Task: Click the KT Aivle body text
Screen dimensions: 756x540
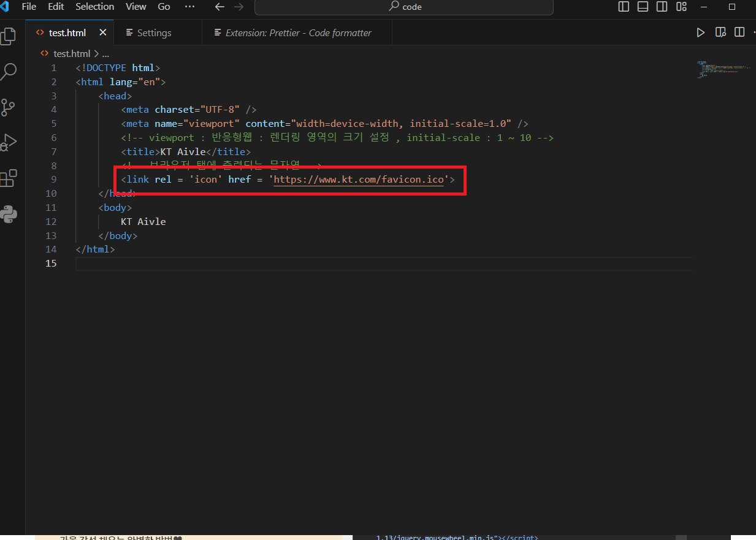Action: click(143, 221)
